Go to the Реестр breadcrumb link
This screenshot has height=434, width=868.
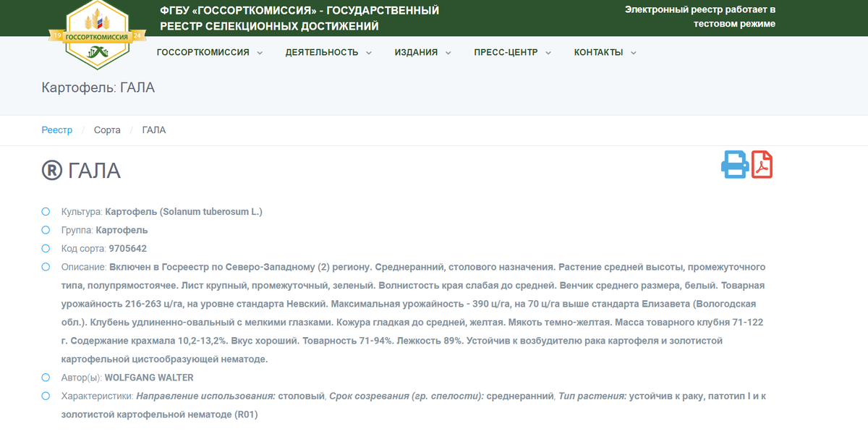[57, 130]
